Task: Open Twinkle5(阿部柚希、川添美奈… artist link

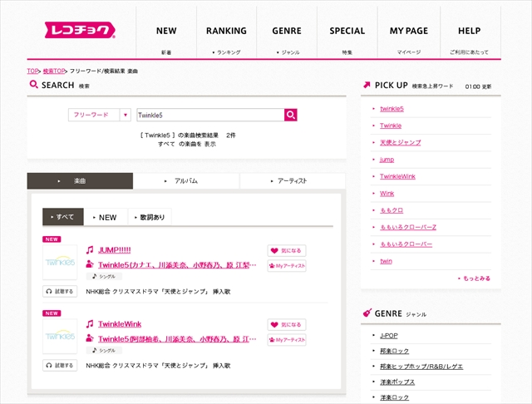Action: click(x=177, y=339)
